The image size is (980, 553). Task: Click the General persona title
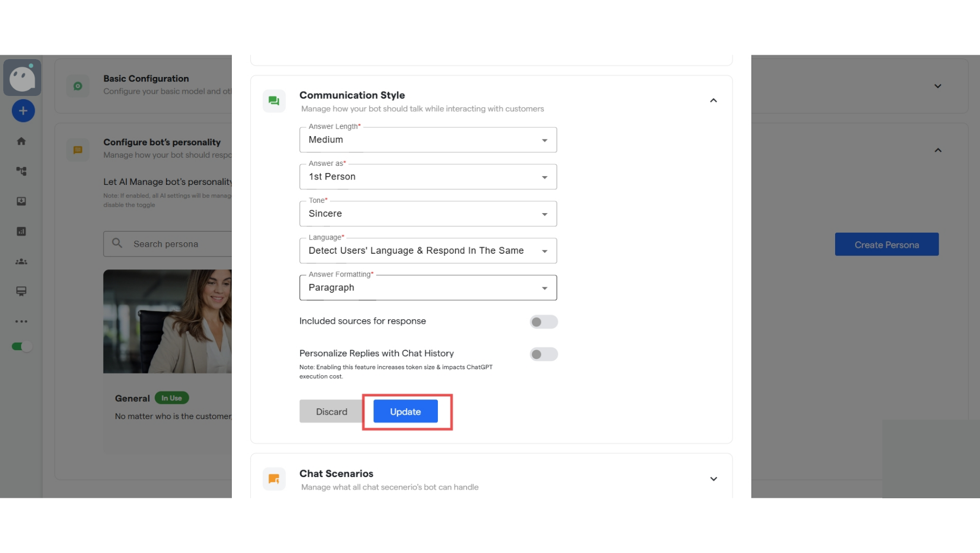pyautogui.click(x=132, y=398)
